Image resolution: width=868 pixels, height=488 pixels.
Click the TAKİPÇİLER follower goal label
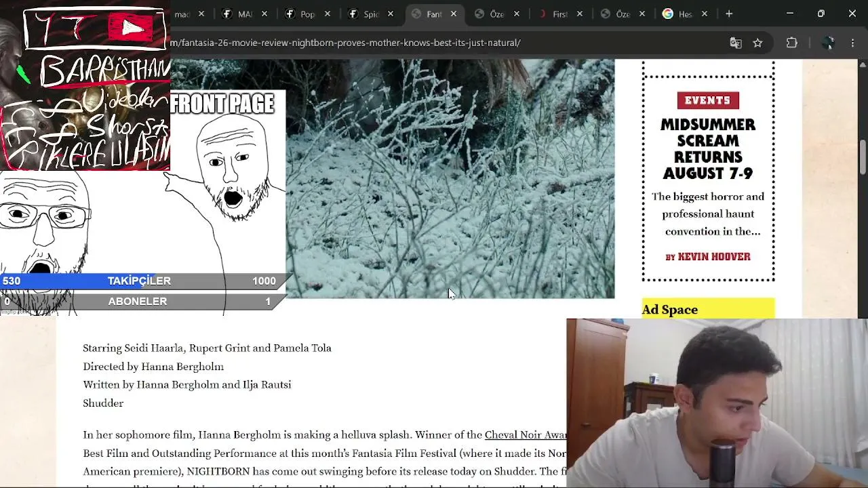[139, 281]
